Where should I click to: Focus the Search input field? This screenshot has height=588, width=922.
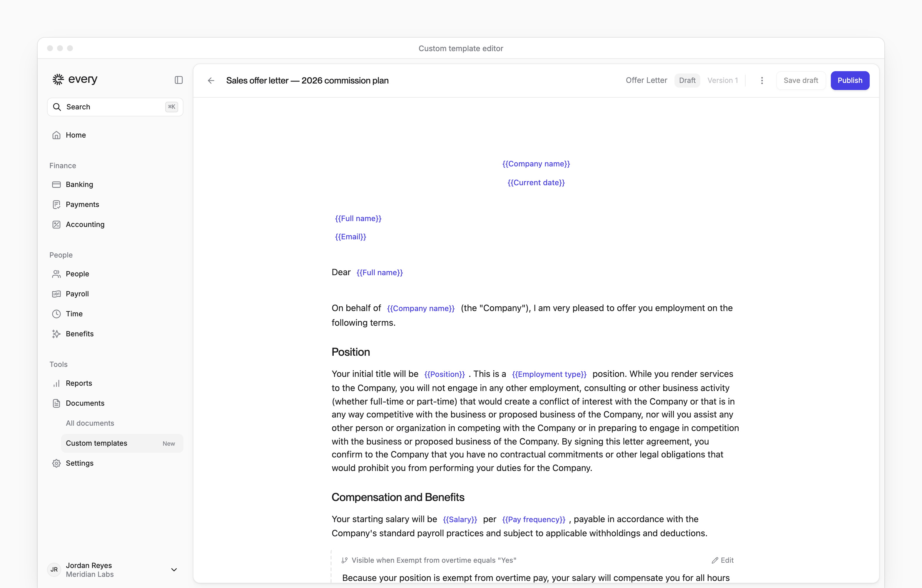pyautogui.click(x=115, y=107)
